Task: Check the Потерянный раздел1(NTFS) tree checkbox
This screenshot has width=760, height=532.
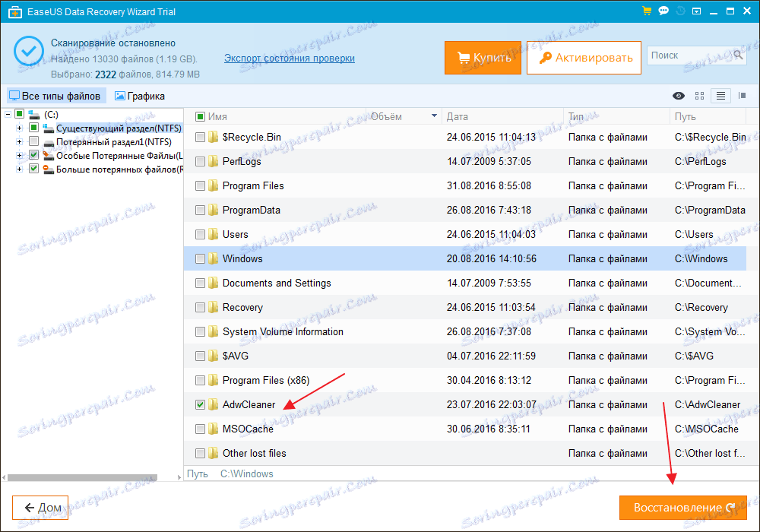Action: pyautogui.click(x=33, y=141)
